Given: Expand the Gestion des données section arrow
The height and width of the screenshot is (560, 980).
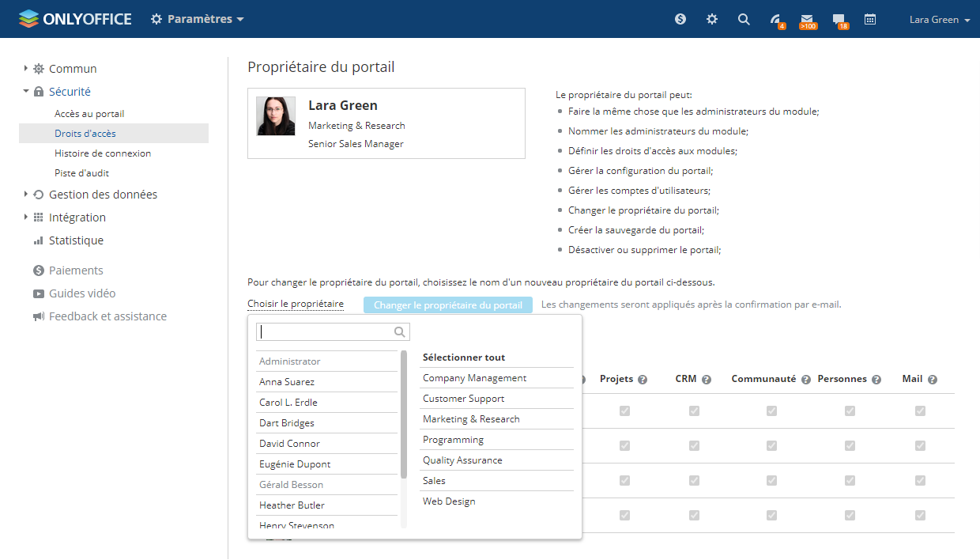Looking at the screenshot, I should point(26,195).
